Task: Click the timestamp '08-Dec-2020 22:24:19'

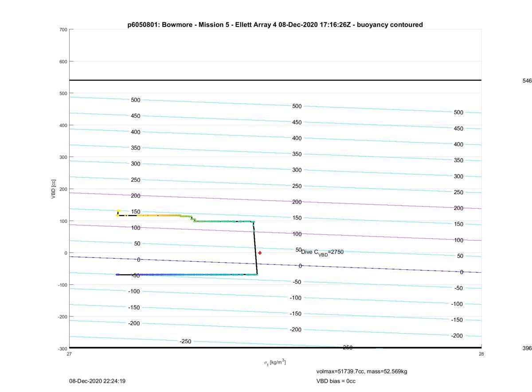Action: [97, 381]
